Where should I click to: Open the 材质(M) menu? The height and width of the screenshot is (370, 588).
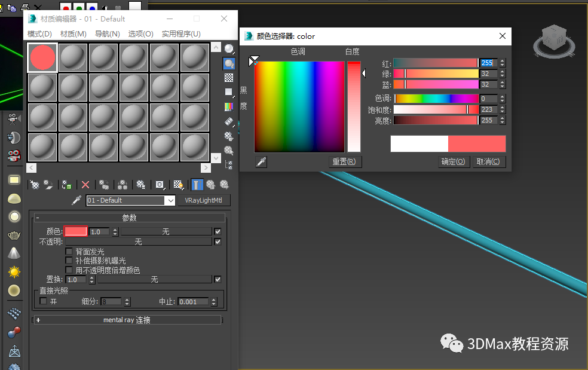(73, 34)
